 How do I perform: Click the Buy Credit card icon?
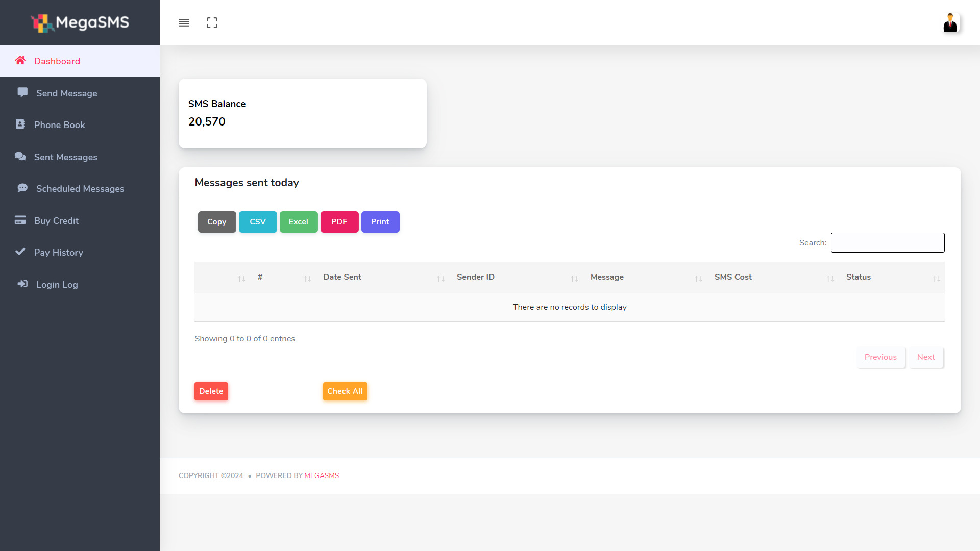tap(20, 220)
